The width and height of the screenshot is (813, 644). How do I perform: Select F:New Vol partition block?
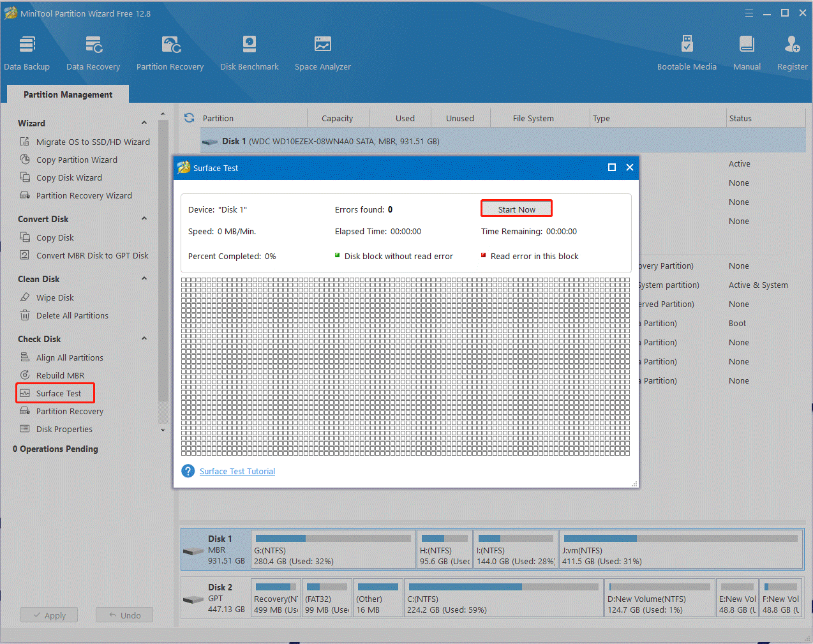point(780,598)
